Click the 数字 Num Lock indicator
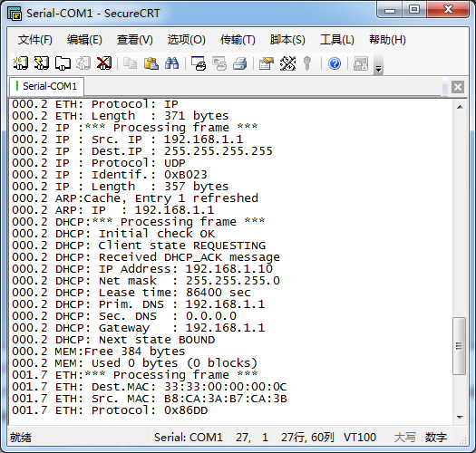476x453 pixels. click(x=436, y=438)
